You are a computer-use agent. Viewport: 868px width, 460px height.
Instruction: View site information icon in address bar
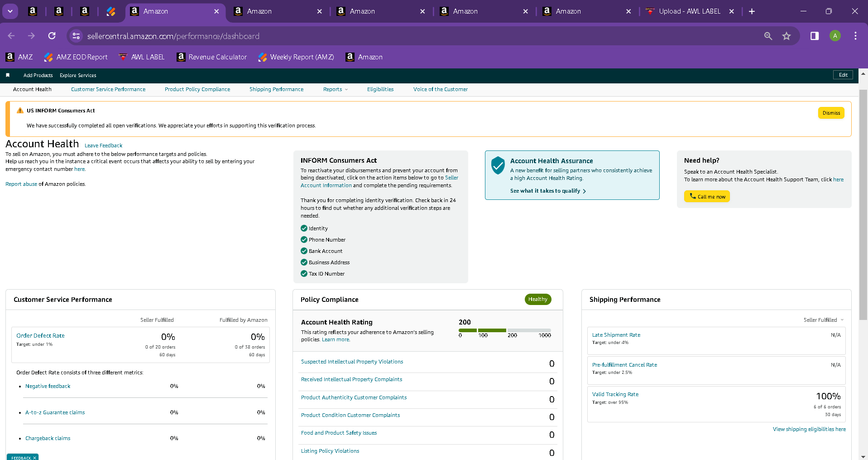(x=76, y=36)
